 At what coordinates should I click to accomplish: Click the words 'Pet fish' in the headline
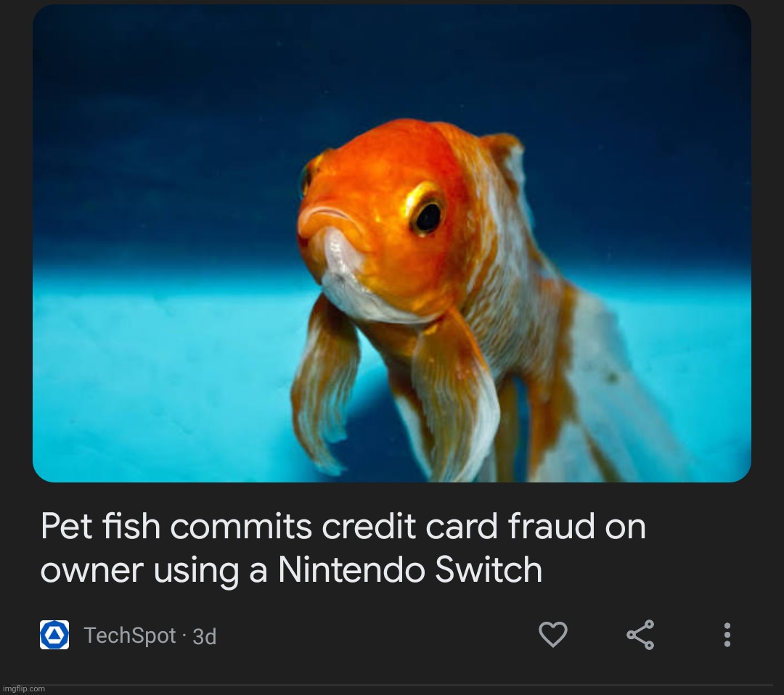[100, 526]
